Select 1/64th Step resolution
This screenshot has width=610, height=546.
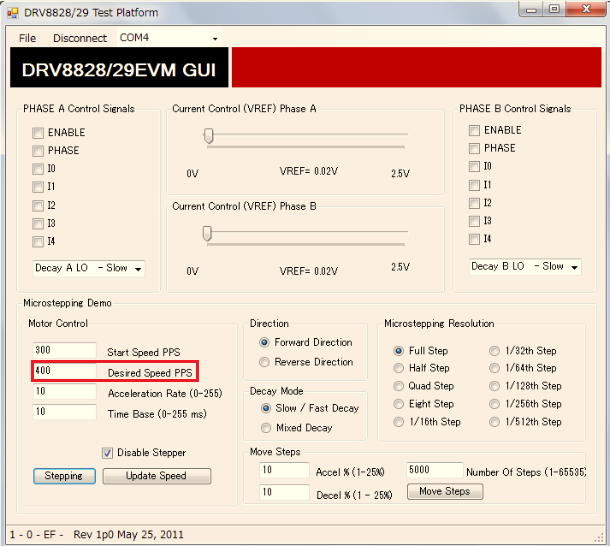pos(494,368)
